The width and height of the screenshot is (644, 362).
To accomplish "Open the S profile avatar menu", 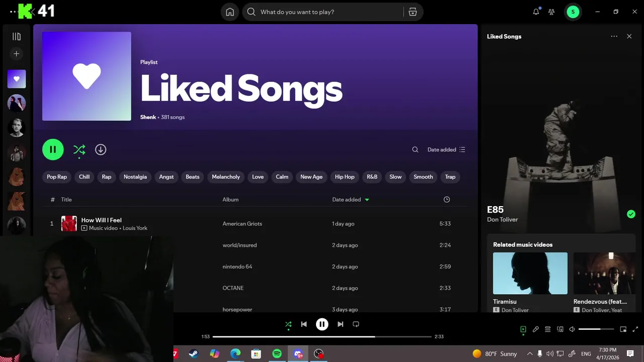I will tap(573, 12).
